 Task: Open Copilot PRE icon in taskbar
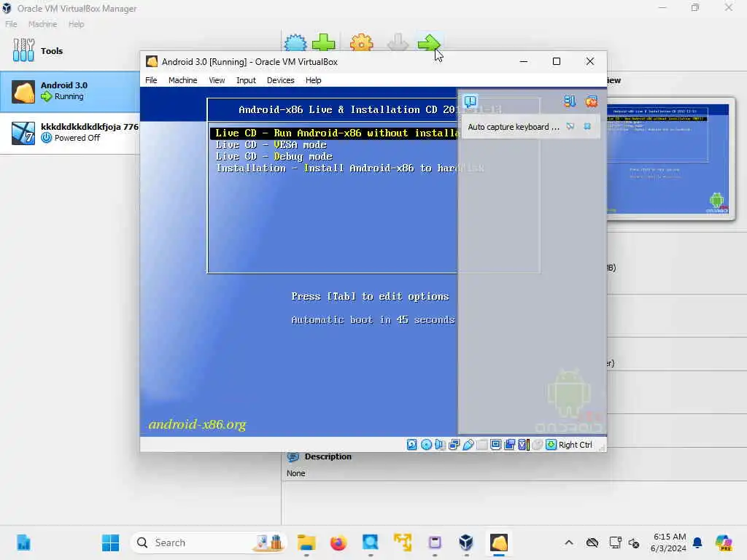(724, 542)
